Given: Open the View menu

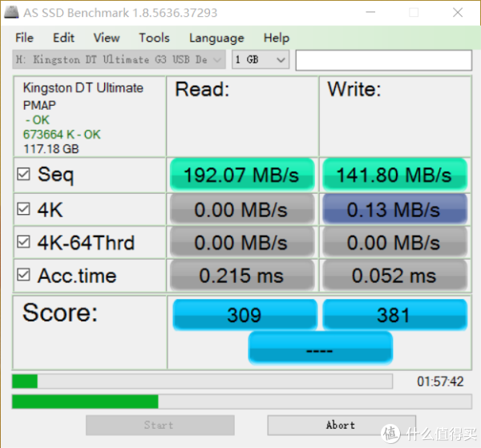Looking at the screenshot, I should coord(107,38).
